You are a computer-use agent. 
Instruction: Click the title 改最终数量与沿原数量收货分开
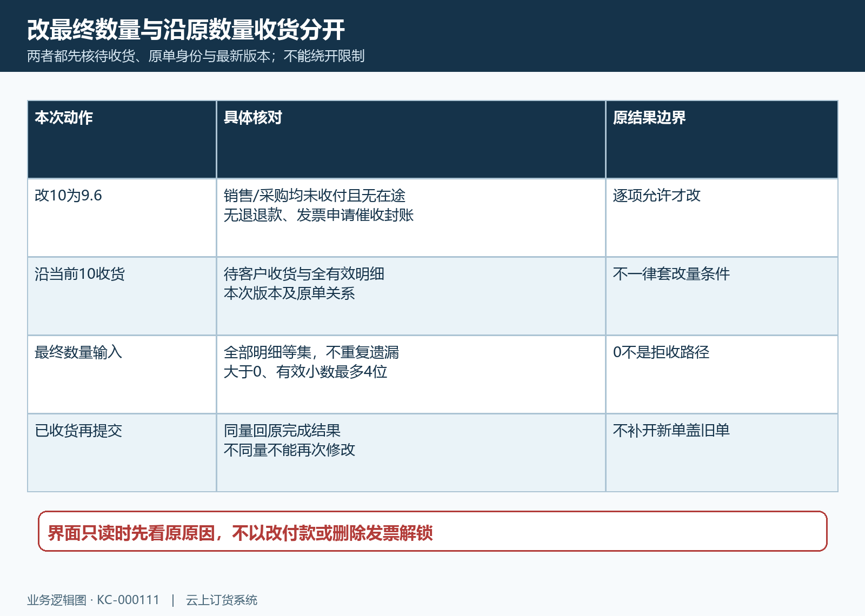[x=186, y=30]
